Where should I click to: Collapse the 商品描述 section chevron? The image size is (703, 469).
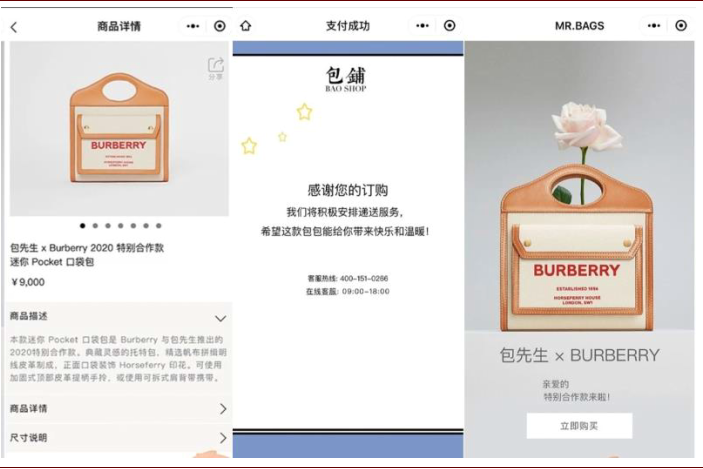[220, 318]
